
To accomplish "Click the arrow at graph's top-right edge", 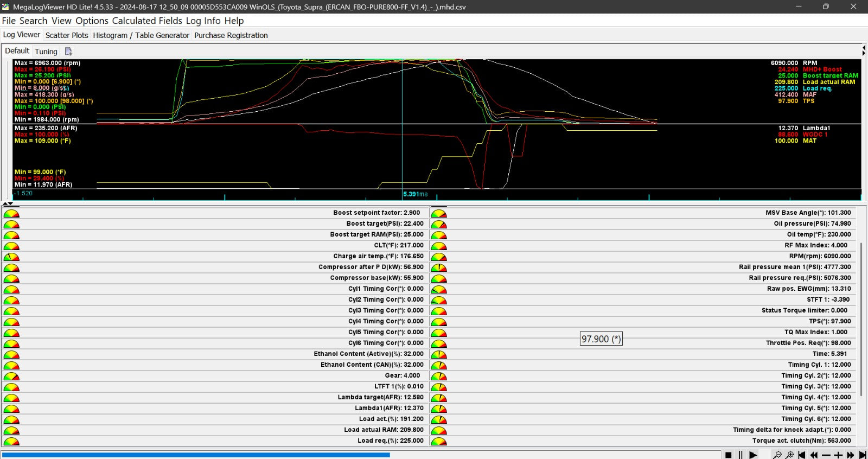I will 864,50.
